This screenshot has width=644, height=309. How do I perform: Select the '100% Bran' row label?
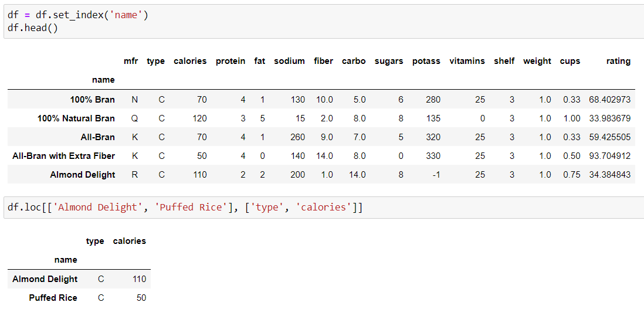click(x=94, y=99)
